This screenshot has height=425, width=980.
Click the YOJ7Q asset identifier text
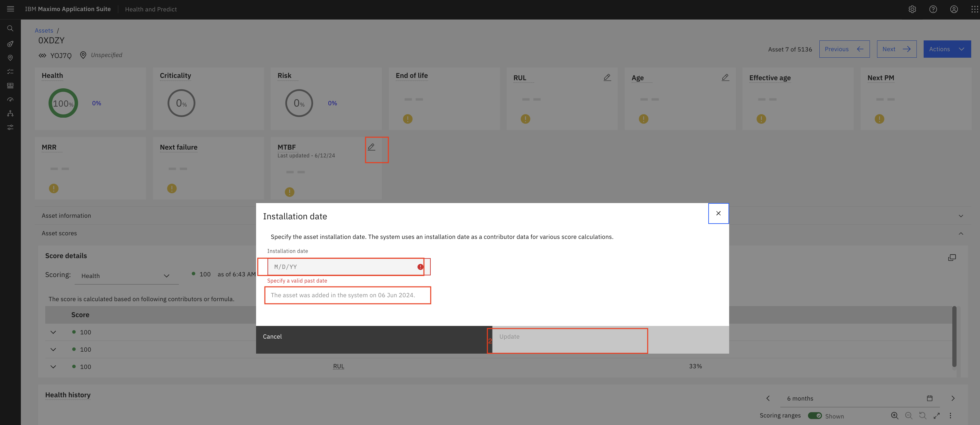[x=61, y=55]
